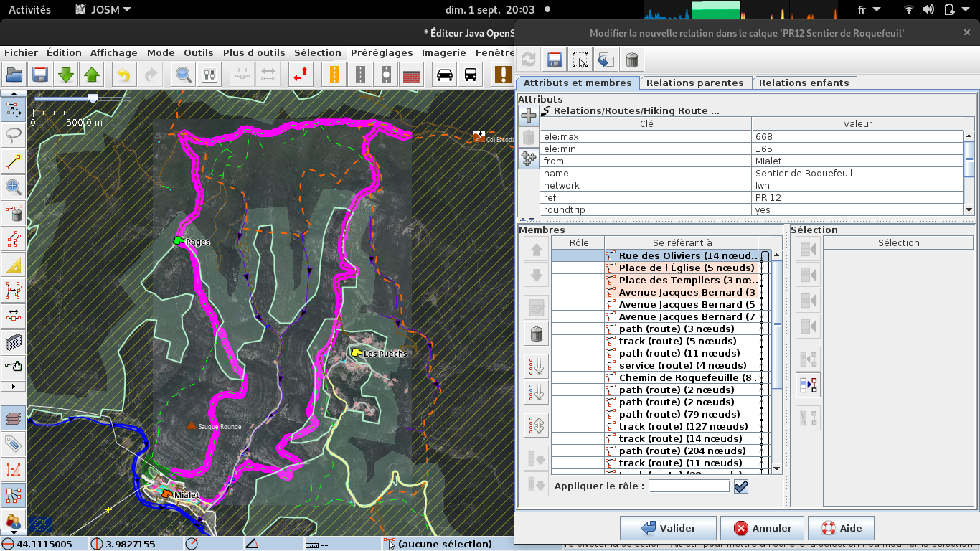Viewport: 980px width, 551px height.
Task: Open the fr keyboard layout dropdown
Action: [x=870, y=9]
